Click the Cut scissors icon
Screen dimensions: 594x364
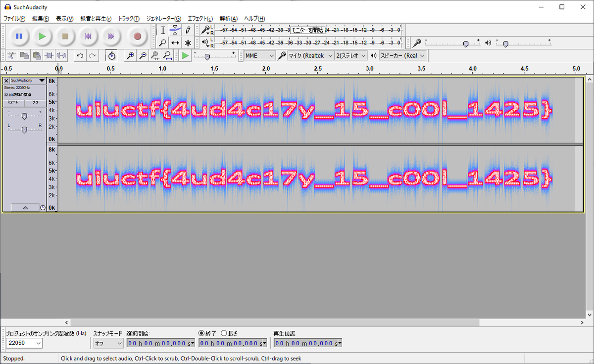tap(12, 55)
